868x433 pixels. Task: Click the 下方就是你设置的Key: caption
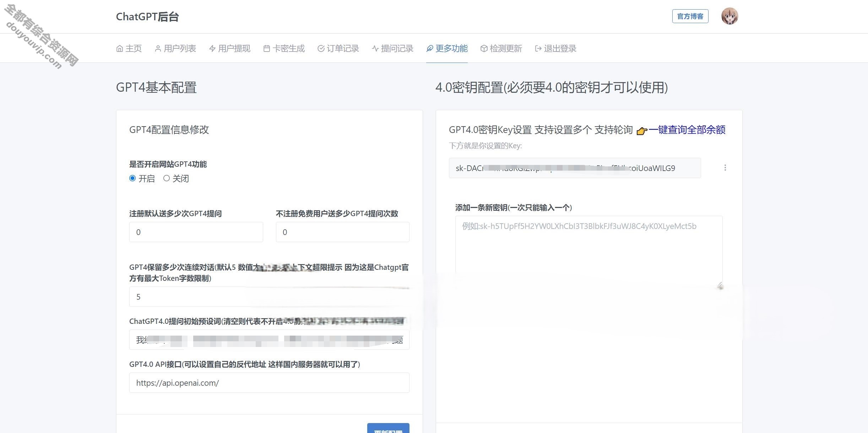(485, 146)
